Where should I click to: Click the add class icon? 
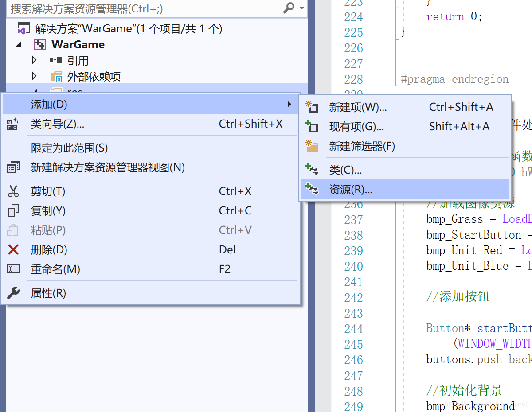point(312,170)
